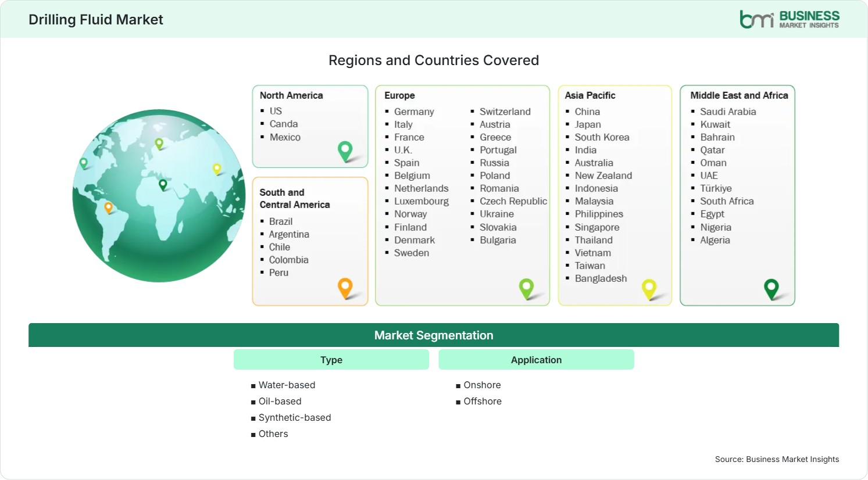Select the 'North America' heading
Image resolution: width=868 pixels, height=480 pixels.
(x=291, y=95)
